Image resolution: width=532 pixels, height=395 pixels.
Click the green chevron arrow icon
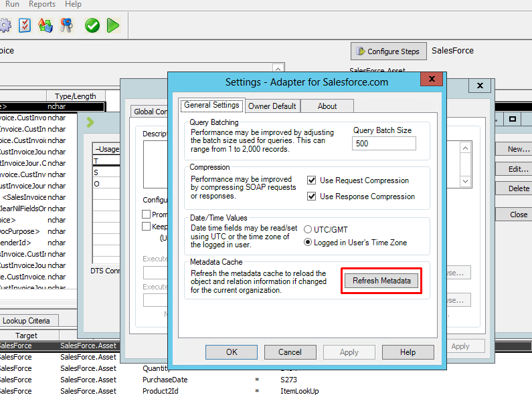pyautogui.click(x=90, y=122)
